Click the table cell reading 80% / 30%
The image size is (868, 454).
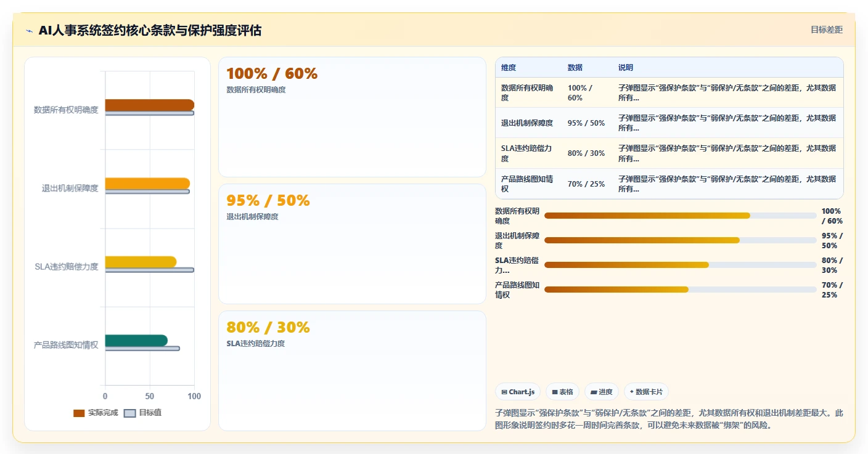586,153
